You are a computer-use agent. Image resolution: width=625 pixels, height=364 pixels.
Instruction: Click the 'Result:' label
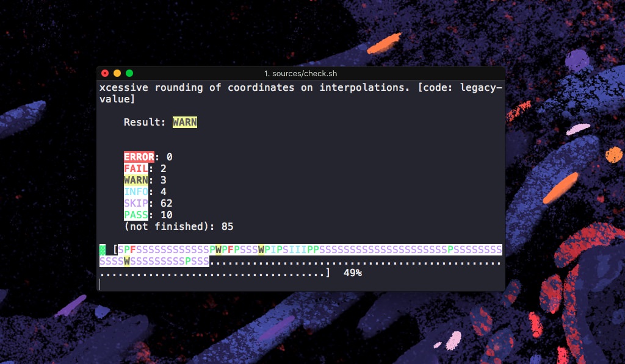(x=145, y=123)
